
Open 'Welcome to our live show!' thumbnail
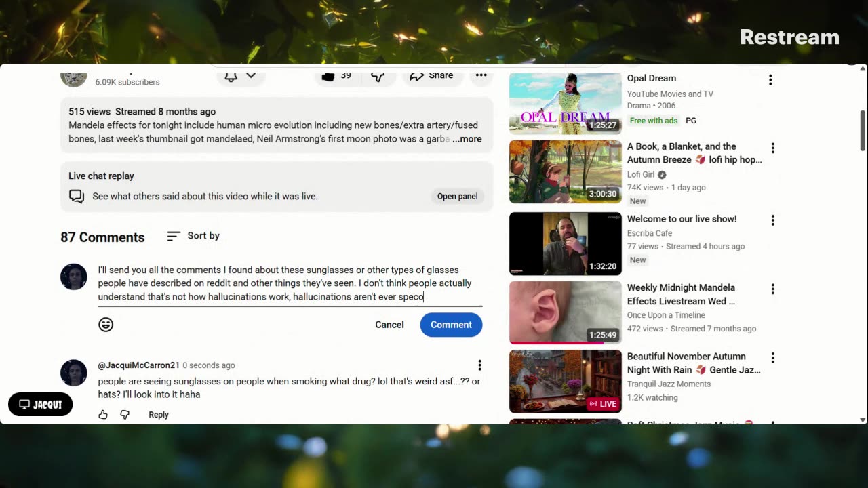point(566,244)
